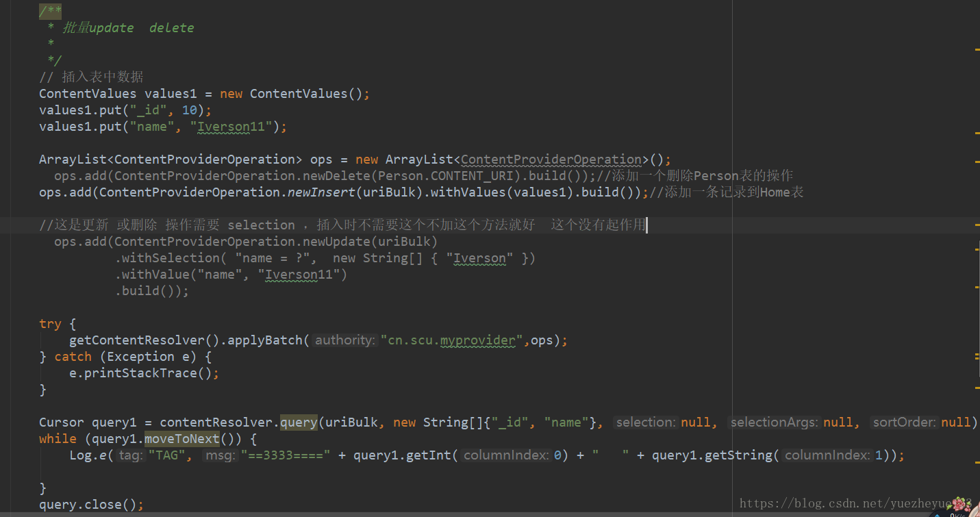980x517 pixels.
Task: Click "Cursor query1" declaration
Action: (88, 423)
